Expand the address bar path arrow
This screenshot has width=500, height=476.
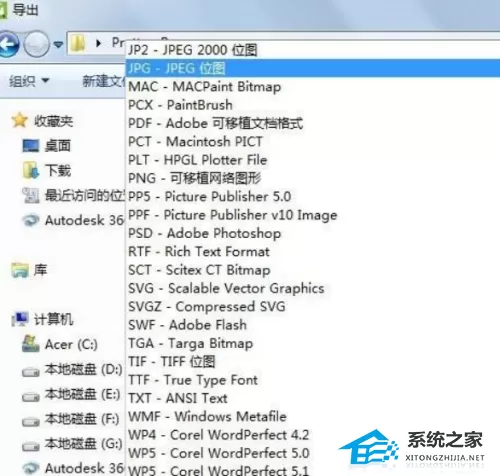[98, 43]
